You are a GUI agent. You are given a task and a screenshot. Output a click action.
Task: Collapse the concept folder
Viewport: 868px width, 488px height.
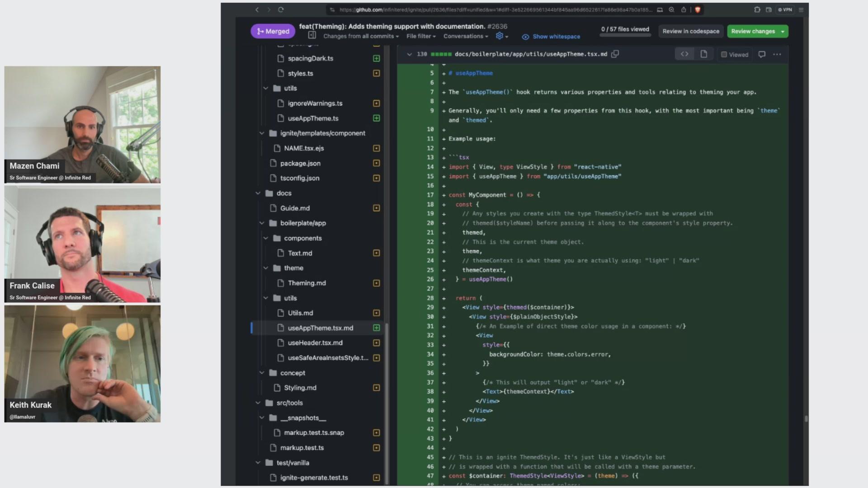[262, 373]
